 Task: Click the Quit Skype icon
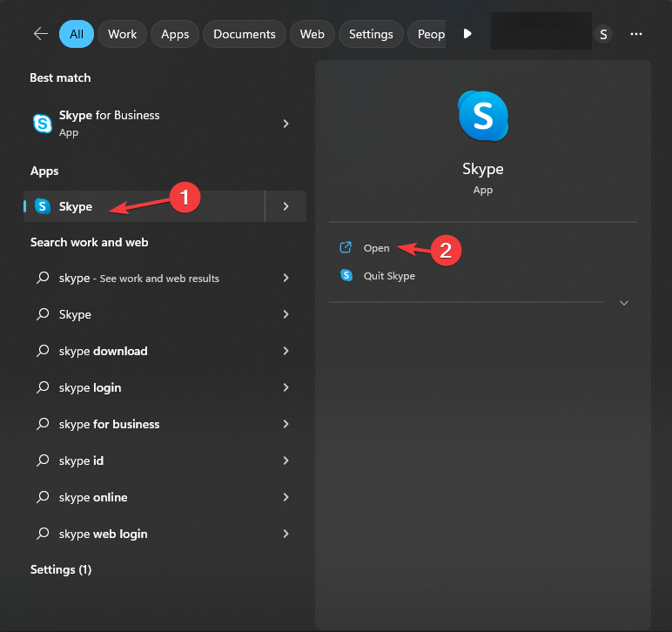[x=346, y=276]
